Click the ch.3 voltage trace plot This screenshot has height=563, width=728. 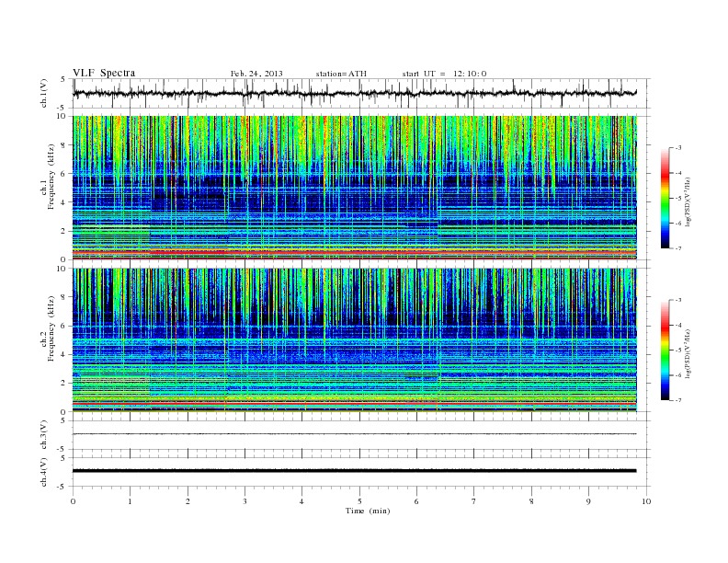click(x=361, y=434)
